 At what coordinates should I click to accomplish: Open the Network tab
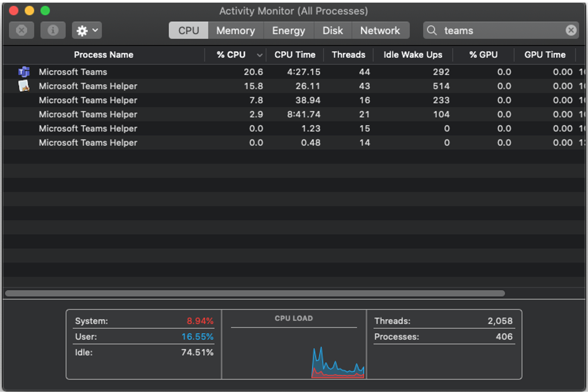tap(380, 30)
